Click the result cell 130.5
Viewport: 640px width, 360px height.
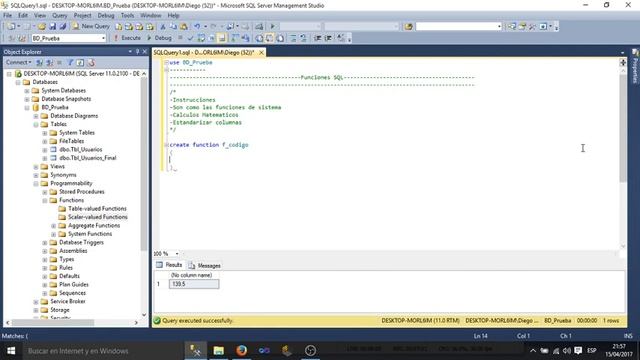click(194, 284)
